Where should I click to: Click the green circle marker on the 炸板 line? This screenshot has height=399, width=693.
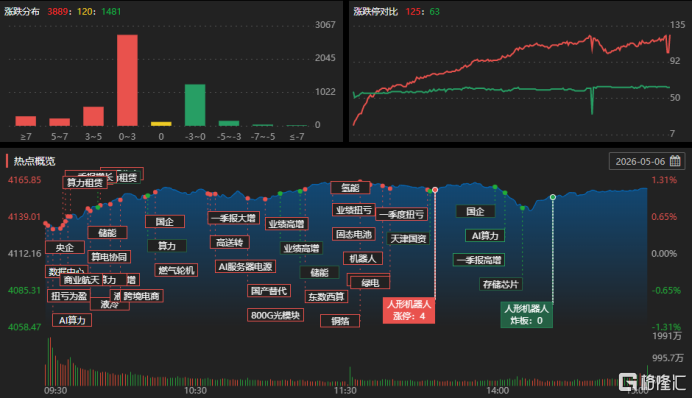[553, 197]
